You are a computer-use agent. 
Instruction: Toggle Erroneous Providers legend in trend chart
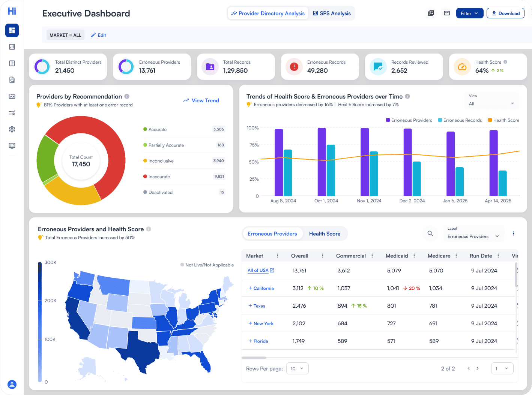point(409,120)
